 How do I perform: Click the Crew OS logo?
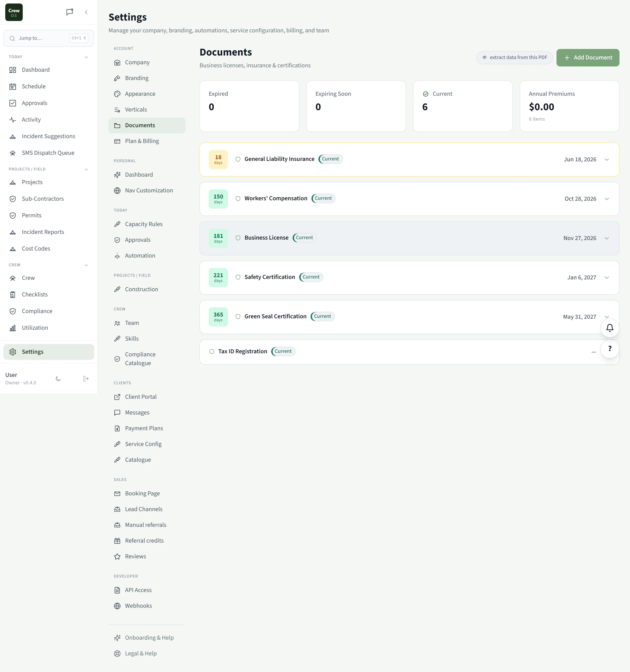(14, 12)
